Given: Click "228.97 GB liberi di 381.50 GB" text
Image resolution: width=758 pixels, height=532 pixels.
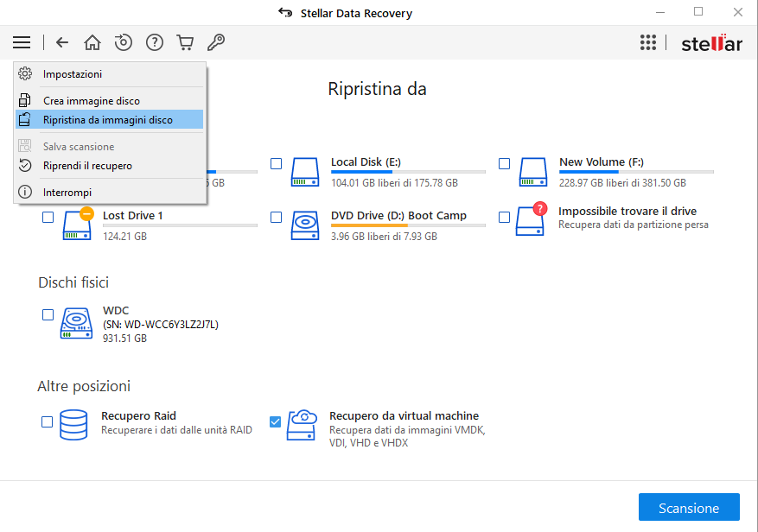Looking at the screenshot, I should (x=622, y=182).
